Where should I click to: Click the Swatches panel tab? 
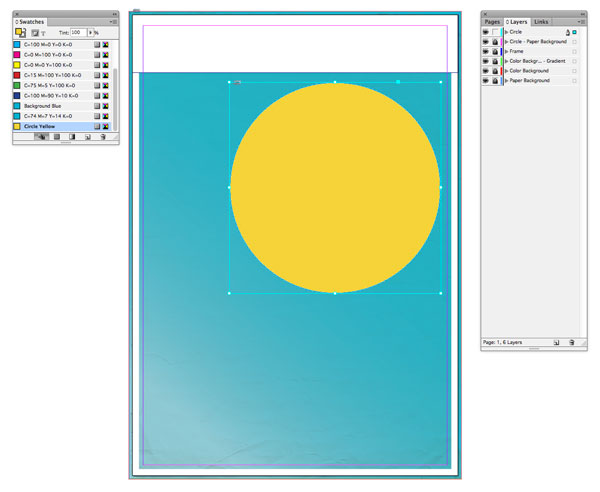[30, 22]
